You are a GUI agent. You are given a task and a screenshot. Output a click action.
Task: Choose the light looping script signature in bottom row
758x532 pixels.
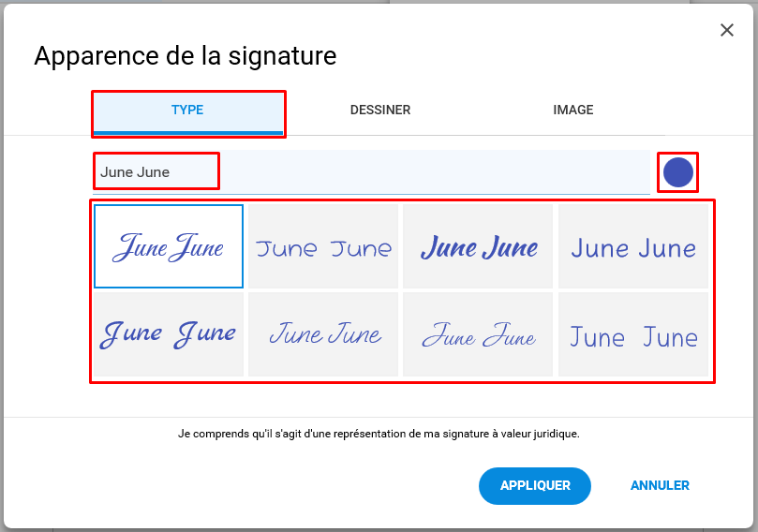tap(478, 333)
